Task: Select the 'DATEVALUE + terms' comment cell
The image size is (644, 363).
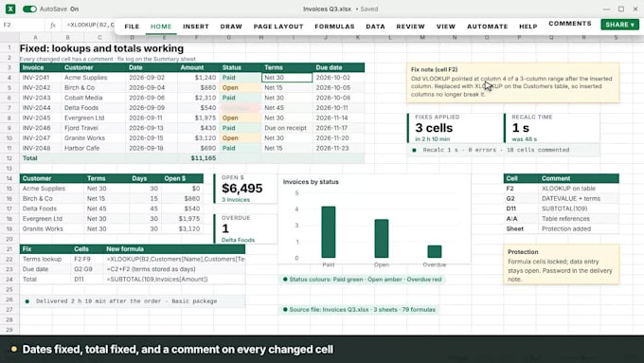Action: [579, 199]
